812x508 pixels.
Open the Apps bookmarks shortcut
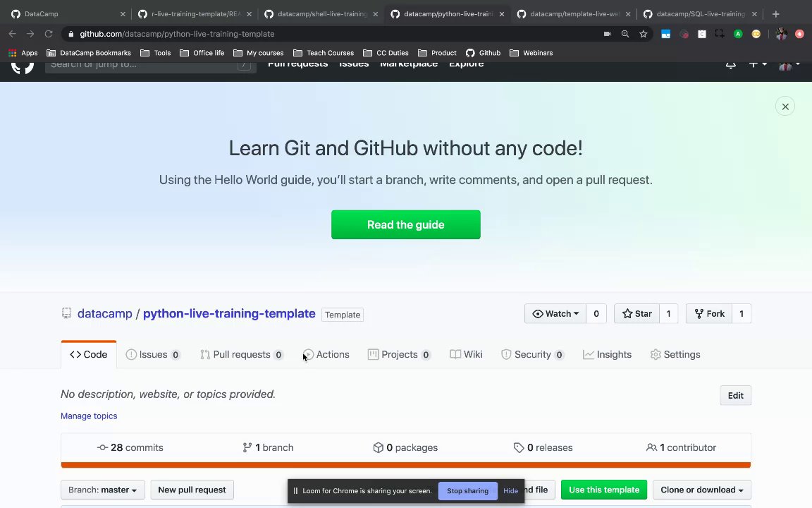(x=23, y=53)
